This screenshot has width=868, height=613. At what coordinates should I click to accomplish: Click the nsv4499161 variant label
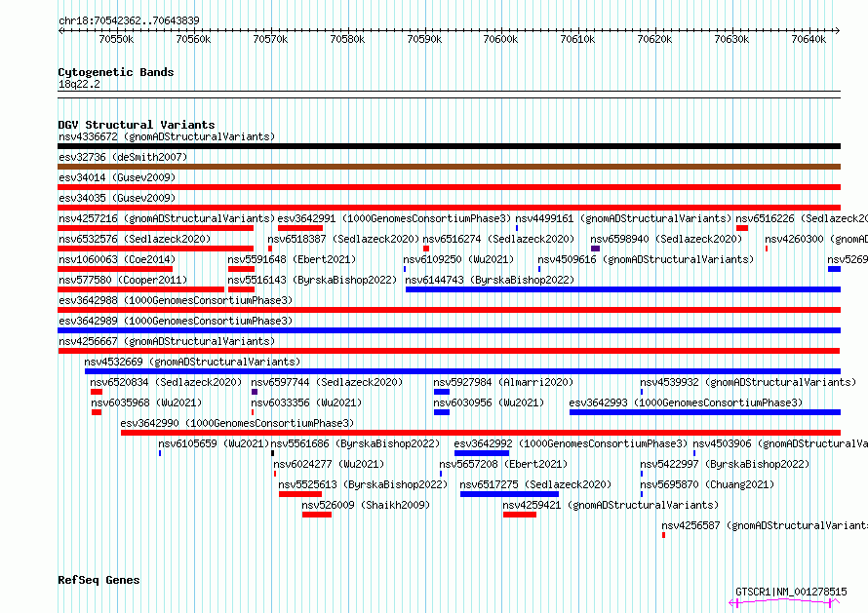coord(623,218)
